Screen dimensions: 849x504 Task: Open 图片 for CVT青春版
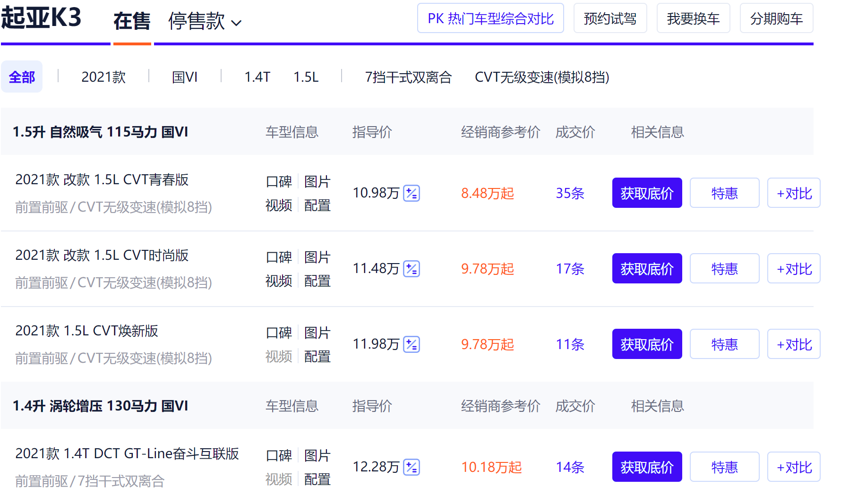[x=317, y=181]
